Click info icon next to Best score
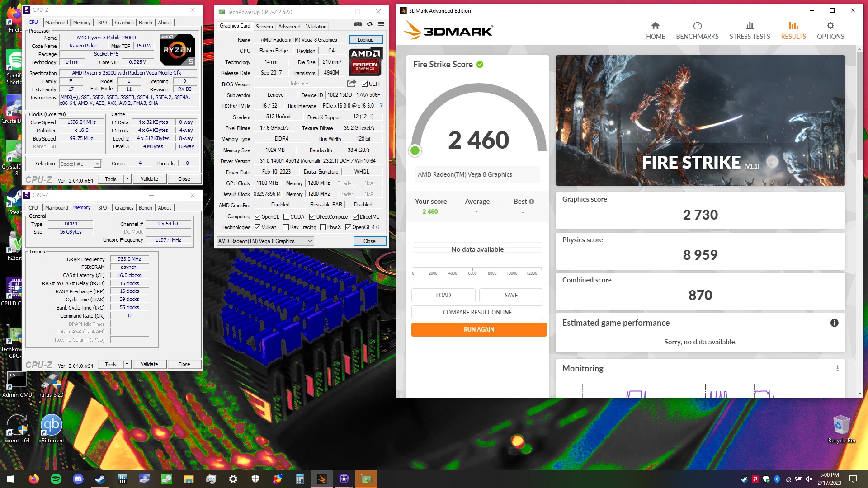Viewport: 868px width, 488px height. [x=532, y=202]
